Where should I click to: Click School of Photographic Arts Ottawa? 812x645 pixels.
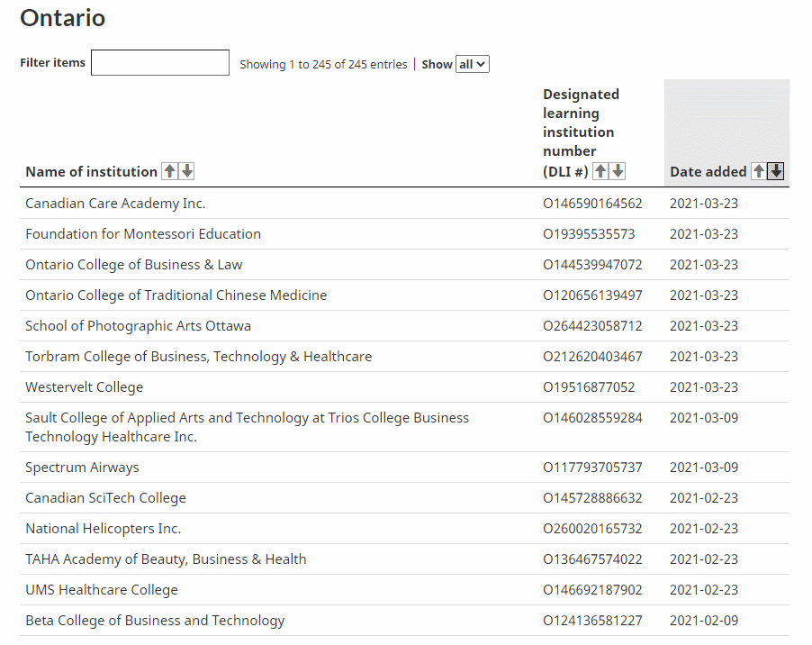[x=138, y=326]
